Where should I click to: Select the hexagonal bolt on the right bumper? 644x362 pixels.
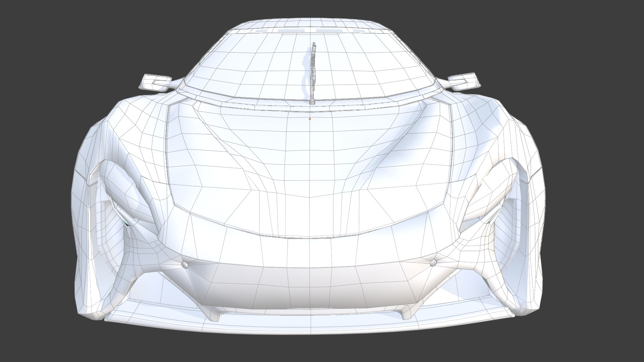click(433, 263)
